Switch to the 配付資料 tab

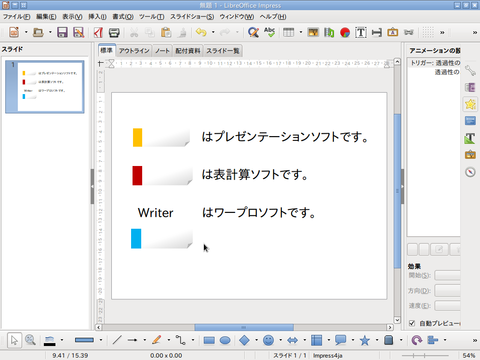click(x=188, y=51)
